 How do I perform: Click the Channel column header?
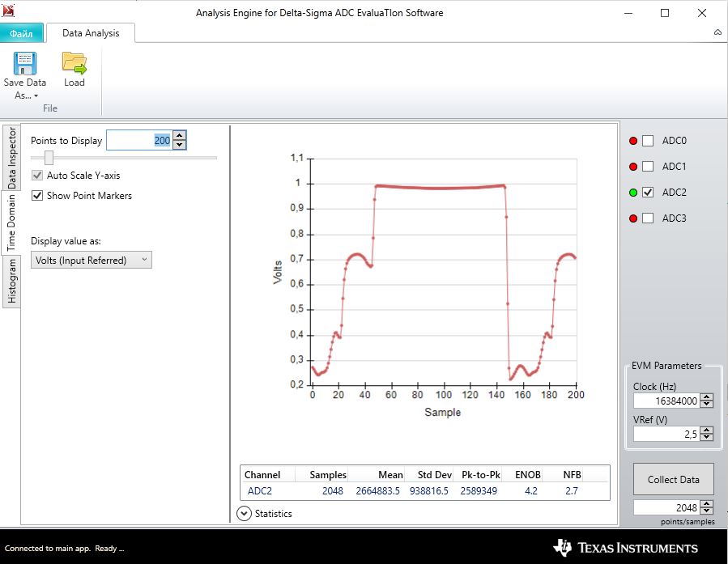[262, 474]
